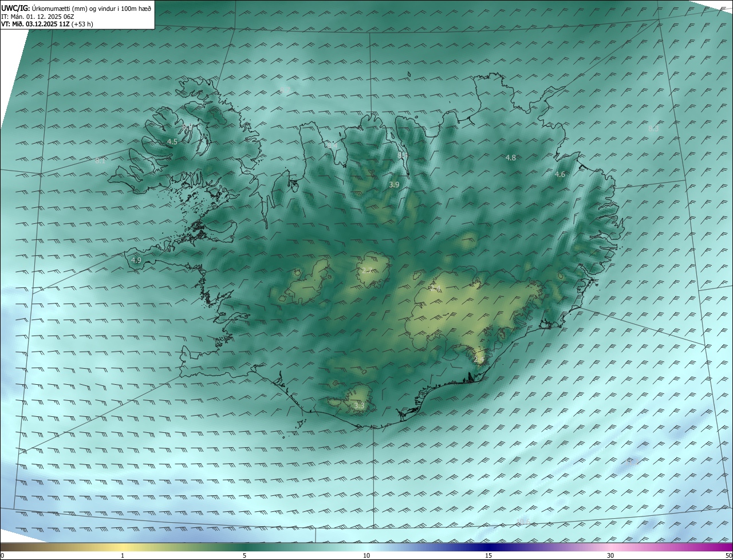This screenshot has height=560, width=733.
Task: Click the value 4.8 in northeast Iceland
Action: click(x=511, y=157)
